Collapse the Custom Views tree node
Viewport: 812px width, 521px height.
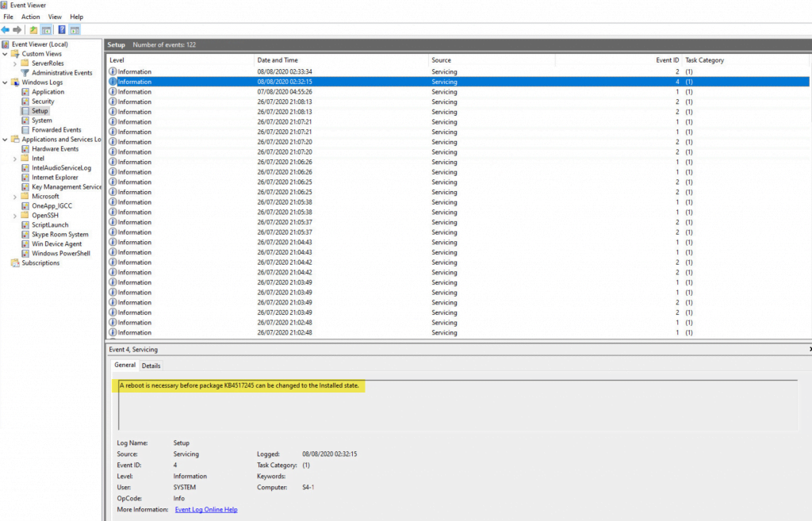pos(6,54)
